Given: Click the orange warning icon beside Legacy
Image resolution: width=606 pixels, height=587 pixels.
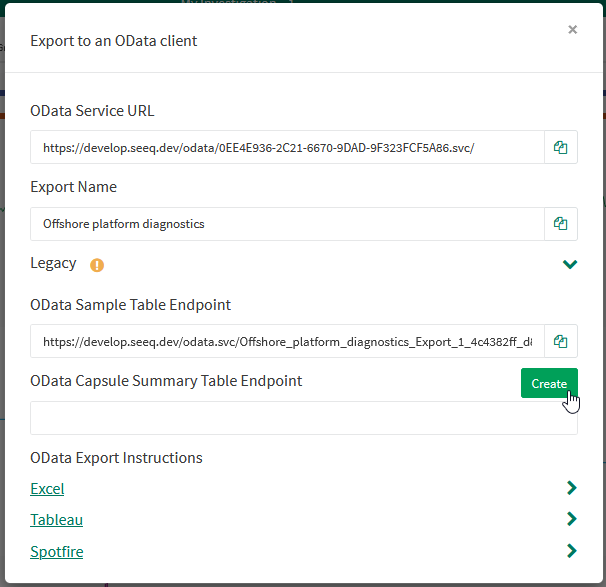Looking at the screenshot, I should tap(97, 265).
